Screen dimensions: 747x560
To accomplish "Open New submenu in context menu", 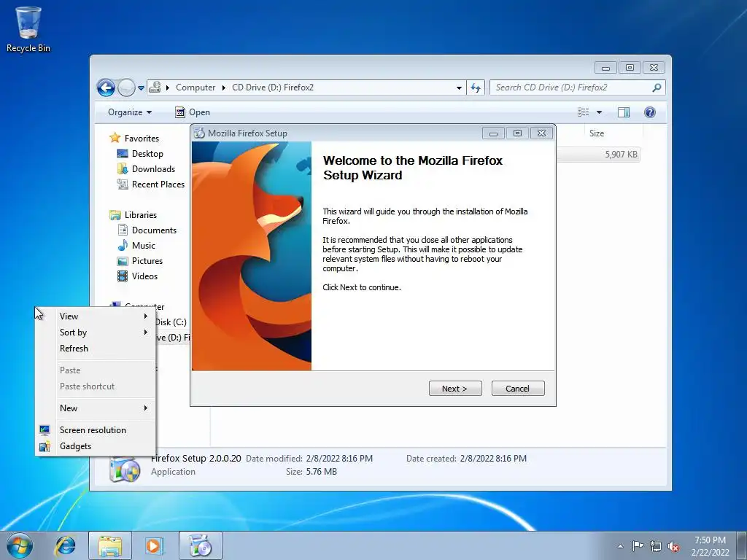I will pos(96,408).
